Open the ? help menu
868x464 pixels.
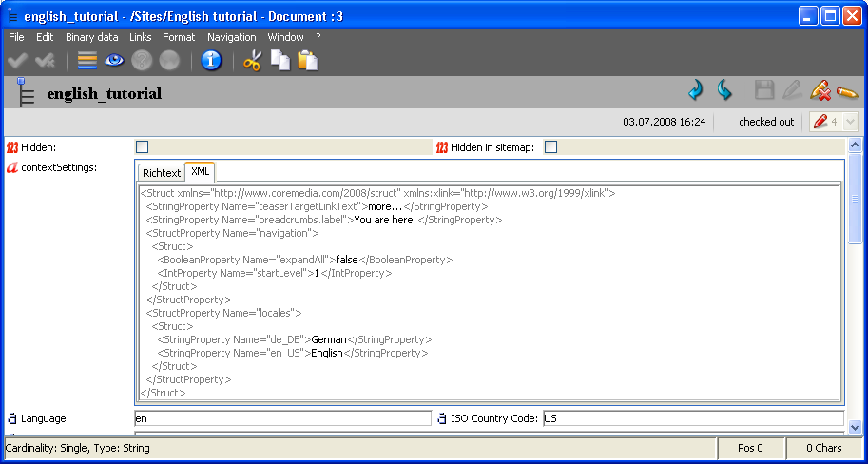[x=318, y=37]
